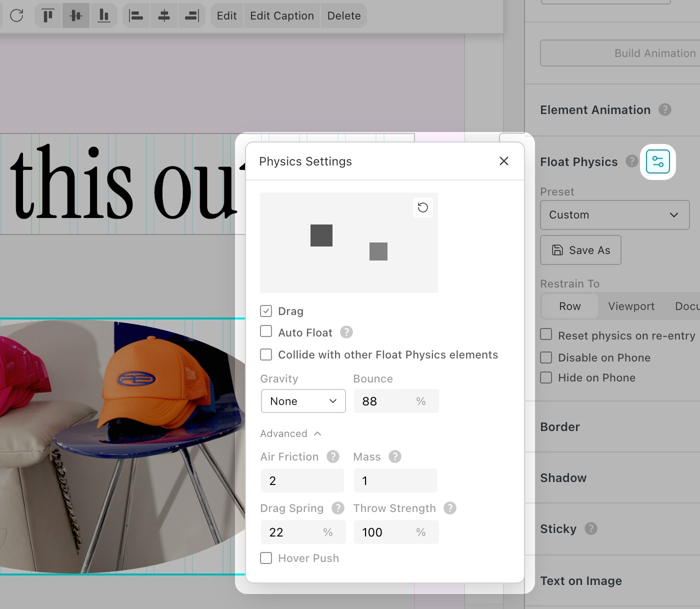Show help for Sticky
This screenshot has width=700, height=609.
[591, 528]
